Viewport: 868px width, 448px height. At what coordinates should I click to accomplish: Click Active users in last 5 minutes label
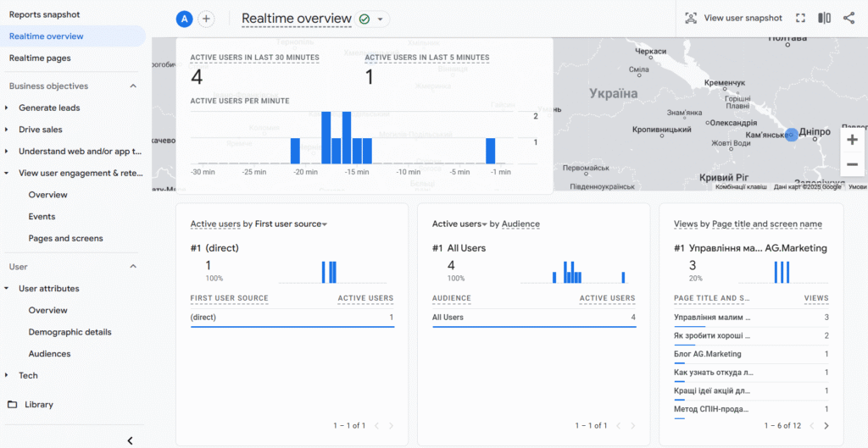pyautogui.click(x=427, y=58)
